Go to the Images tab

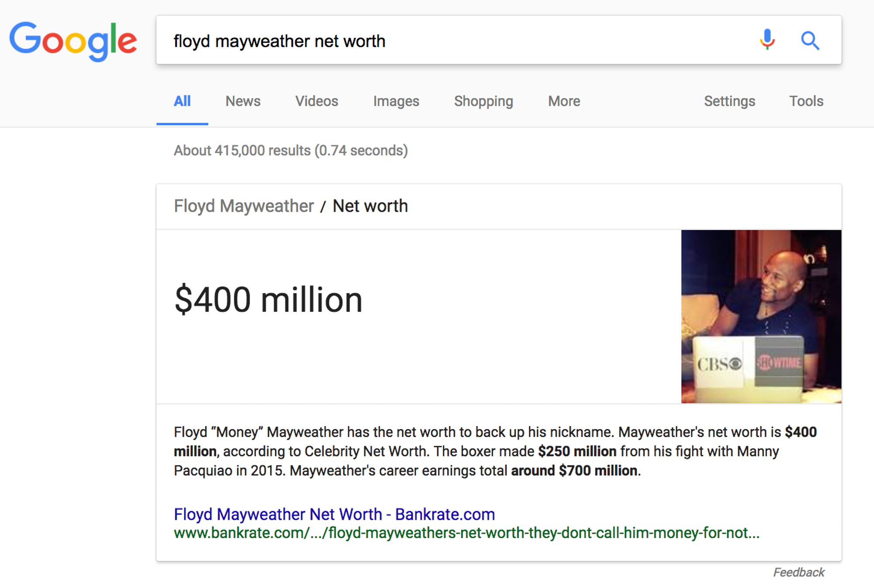[x=396, y=101]
